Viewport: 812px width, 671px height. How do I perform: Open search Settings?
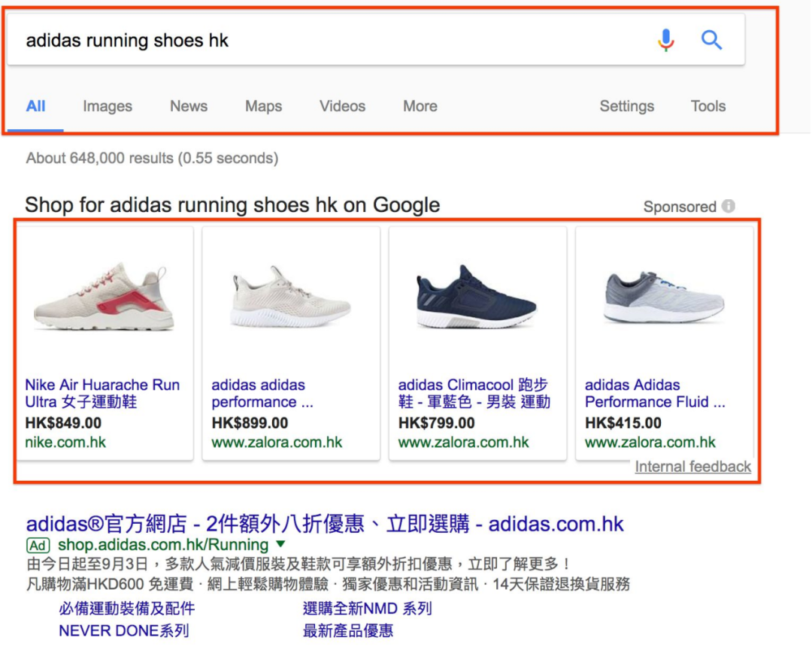coord(626,106)
